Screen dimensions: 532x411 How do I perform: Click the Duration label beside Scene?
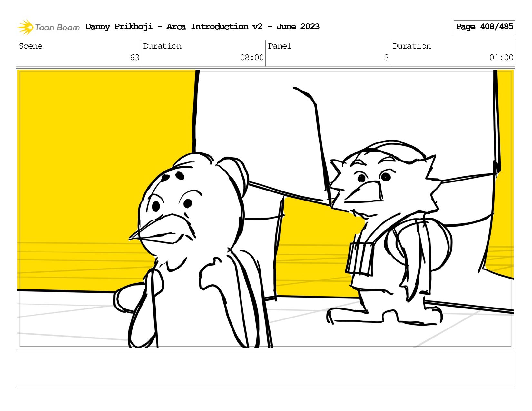pyautogui.click(x=162, y=46)
